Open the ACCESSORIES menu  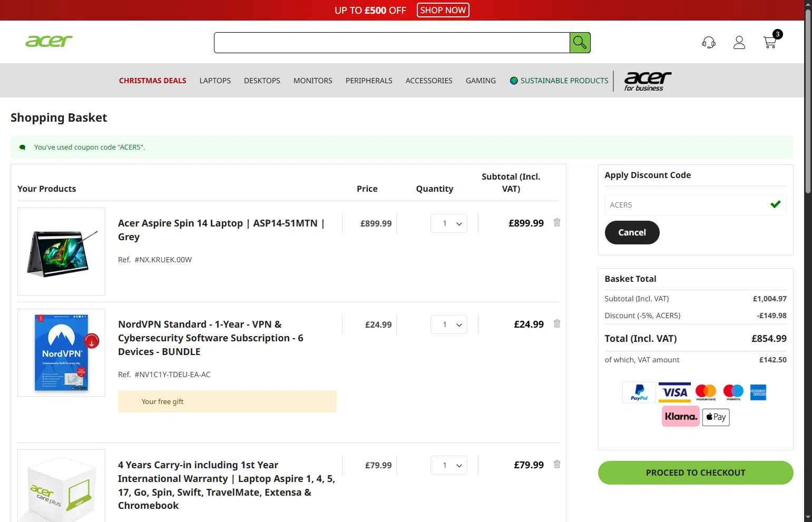[x=429, y=81]
